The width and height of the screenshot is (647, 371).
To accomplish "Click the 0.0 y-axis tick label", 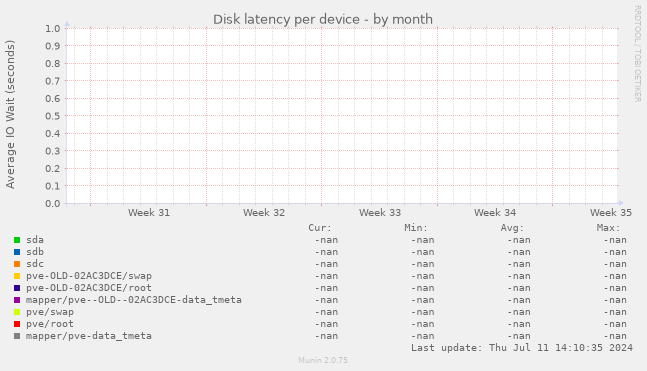I will pos(53,203).
